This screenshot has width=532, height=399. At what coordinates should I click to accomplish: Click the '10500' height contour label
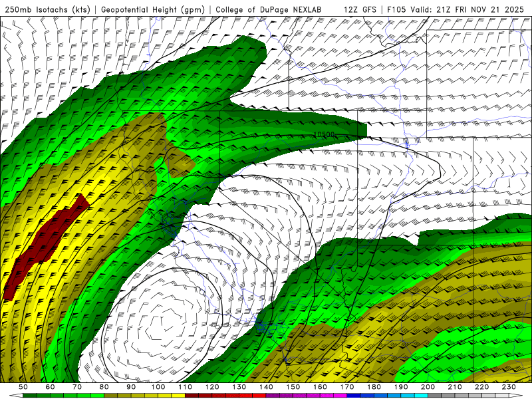point(325,135)
